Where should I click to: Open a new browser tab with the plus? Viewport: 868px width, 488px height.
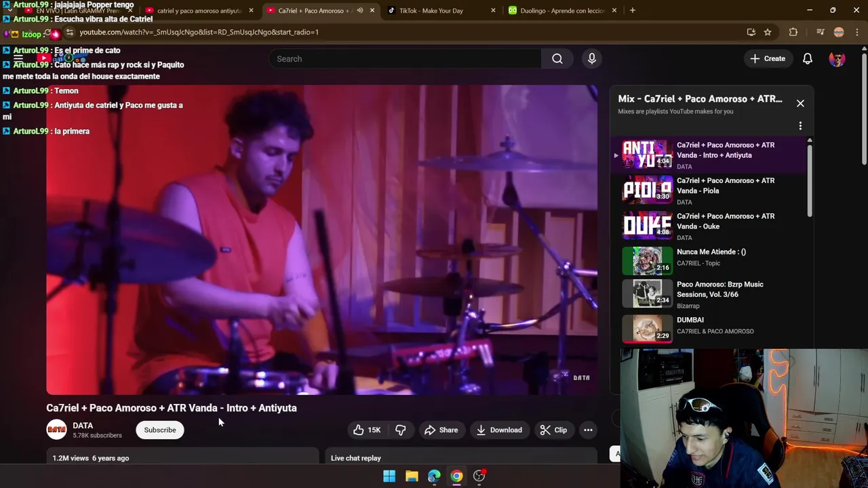632,10
